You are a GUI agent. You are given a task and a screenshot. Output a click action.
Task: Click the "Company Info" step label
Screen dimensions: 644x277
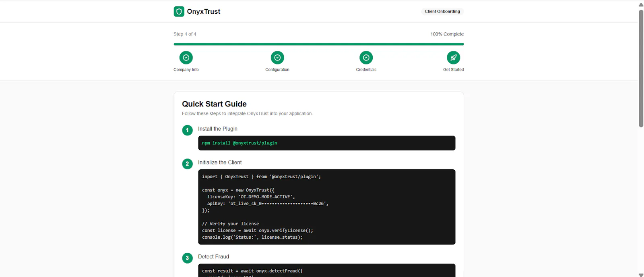click(186, 70)
